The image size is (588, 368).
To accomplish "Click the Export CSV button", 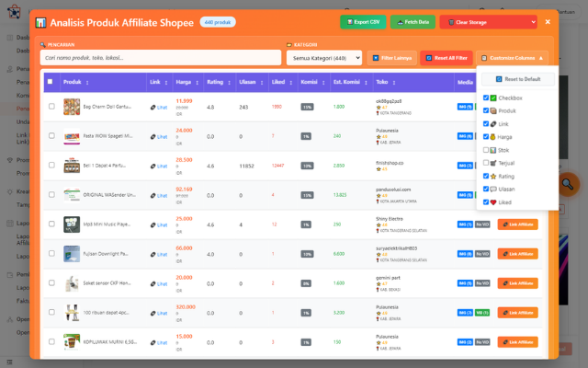I will pyautogui.click(x=363, y=22).
